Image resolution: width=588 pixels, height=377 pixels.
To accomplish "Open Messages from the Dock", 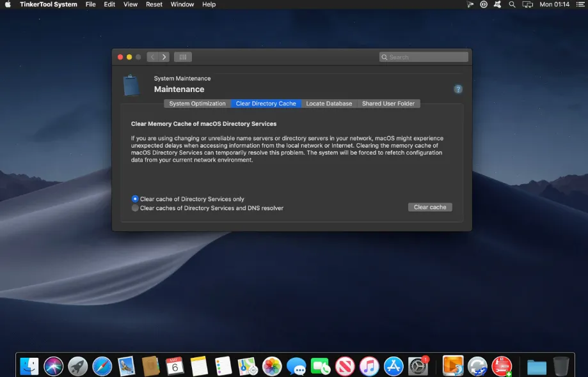I will click(296, 367).
